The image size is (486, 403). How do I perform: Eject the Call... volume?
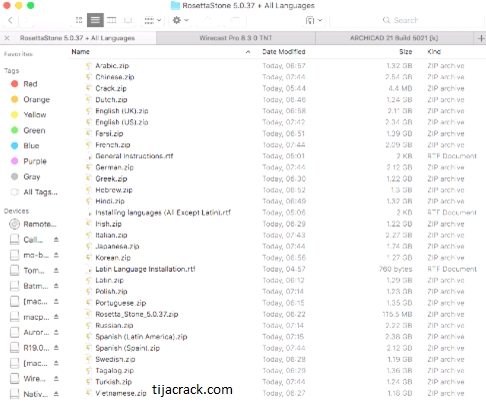coord(56,239)
